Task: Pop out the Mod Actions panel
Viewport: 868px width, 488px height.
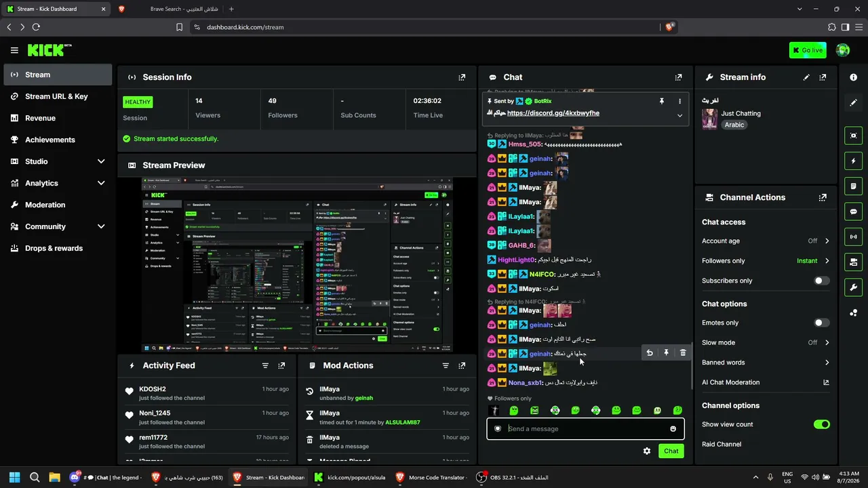Action: [462, 365]
